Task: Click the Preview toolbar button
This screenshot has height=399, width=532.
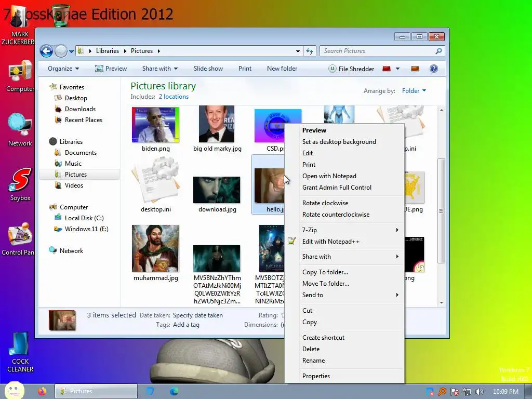Action: click(x=111, y=69)
